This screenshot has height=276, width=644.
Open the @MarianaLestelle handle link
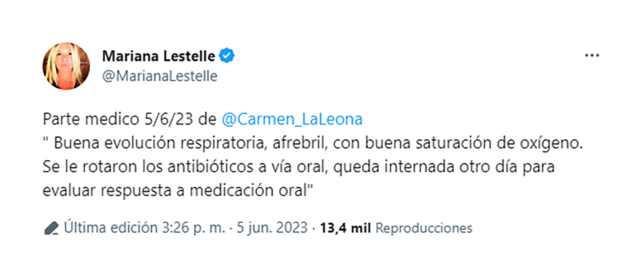pos(160,76)
